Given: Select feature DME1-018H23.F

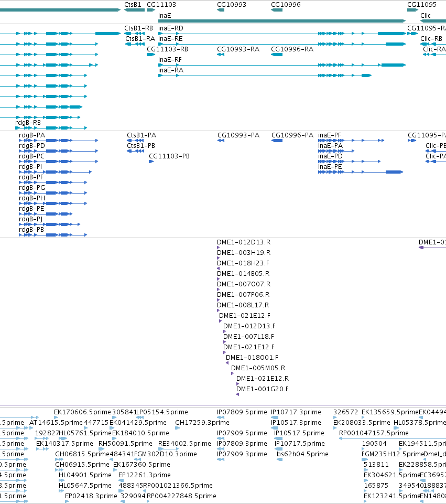Looking at the screenshot, I should point(219,269).
